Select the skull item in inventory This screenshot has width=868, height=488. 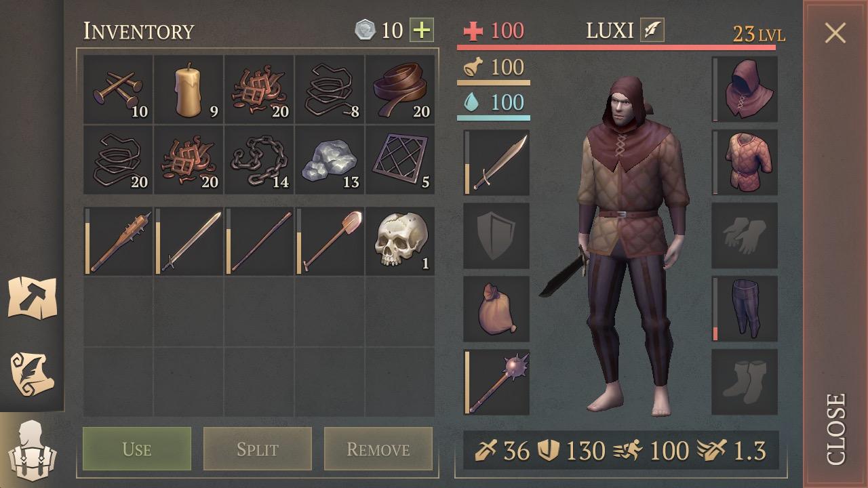pyautogui.click(x=400, y=241)
